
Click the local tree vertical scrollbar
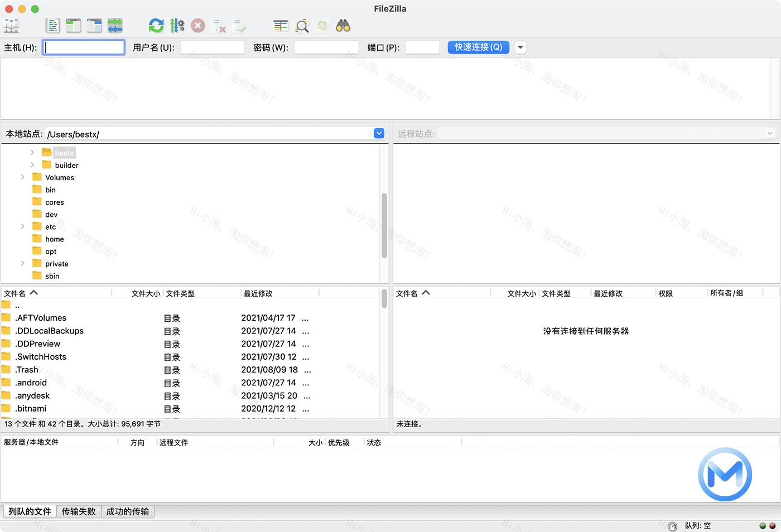(384, 225)
